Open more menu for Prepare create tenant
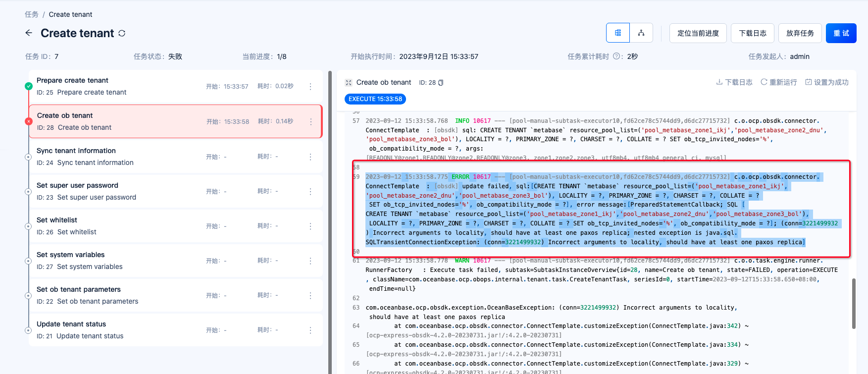Viewport: 868px width, 374px height. (x=310, y=87)
